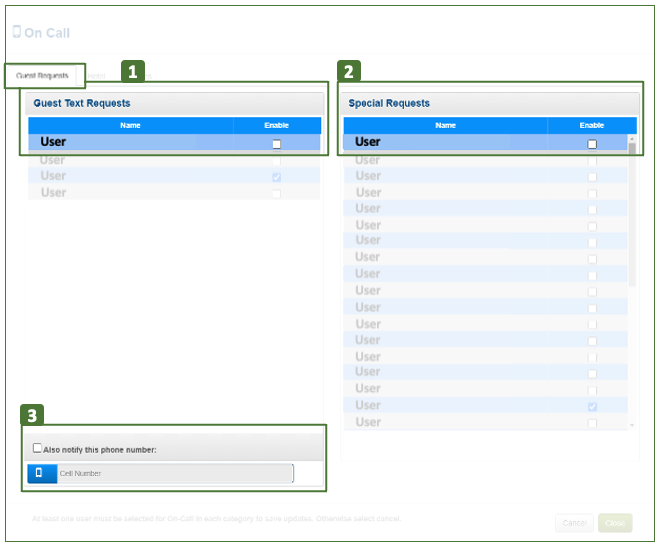Click Enable column header in Special Requests
The height and width of the screenshot is (547, 659).
pos(592,126)
